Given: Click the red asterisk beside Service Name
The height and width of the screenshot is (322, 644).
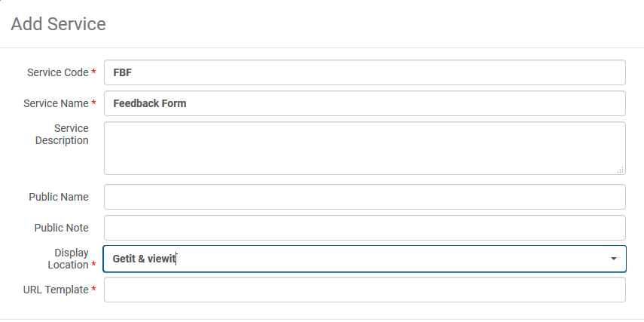Looking at the screenshot, I should 93,103.
